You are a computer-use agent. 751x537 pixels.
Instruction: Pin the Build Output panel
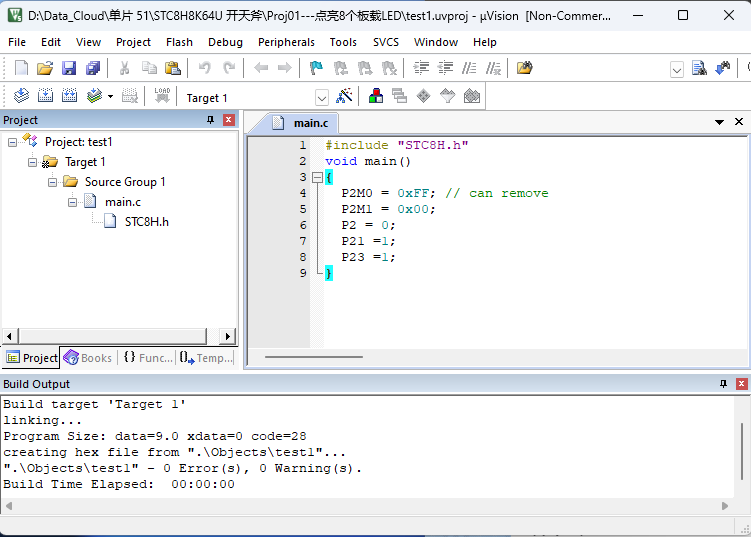click(x=723, y=384)
